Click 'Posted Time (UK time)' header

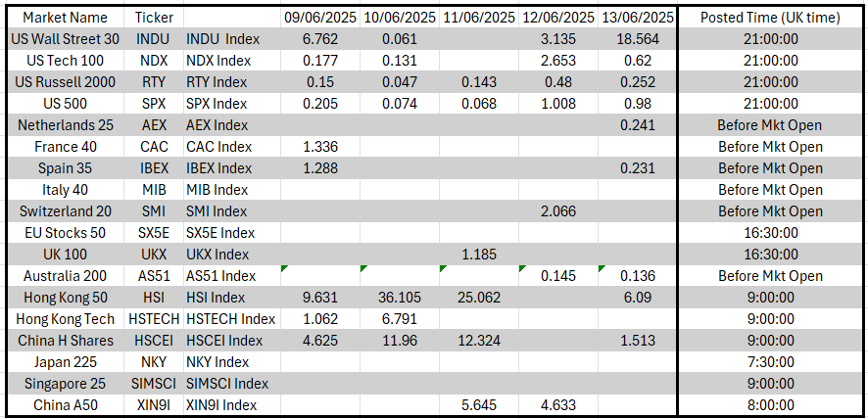tap(769, 18)
